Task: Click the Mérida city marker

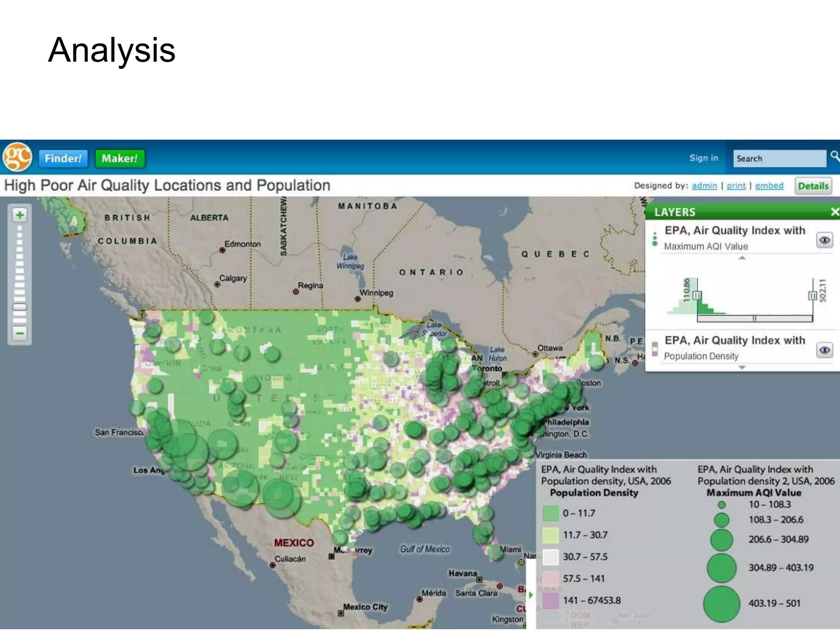Action: point(419,599)
